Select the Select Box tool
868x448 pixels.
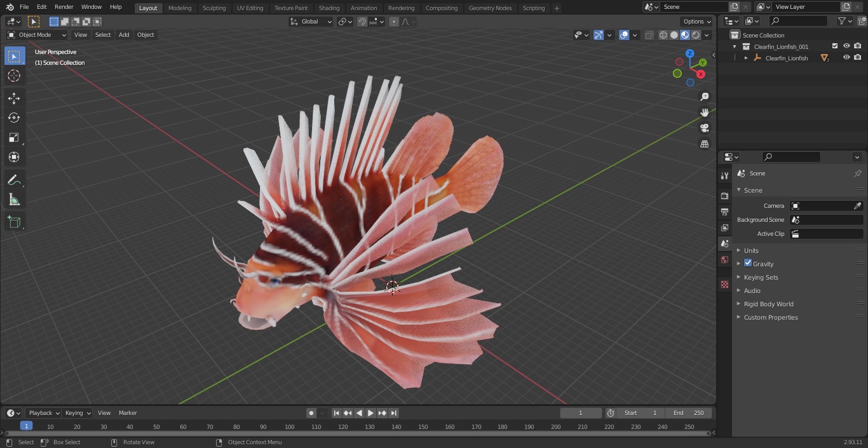tap(14, 56)
